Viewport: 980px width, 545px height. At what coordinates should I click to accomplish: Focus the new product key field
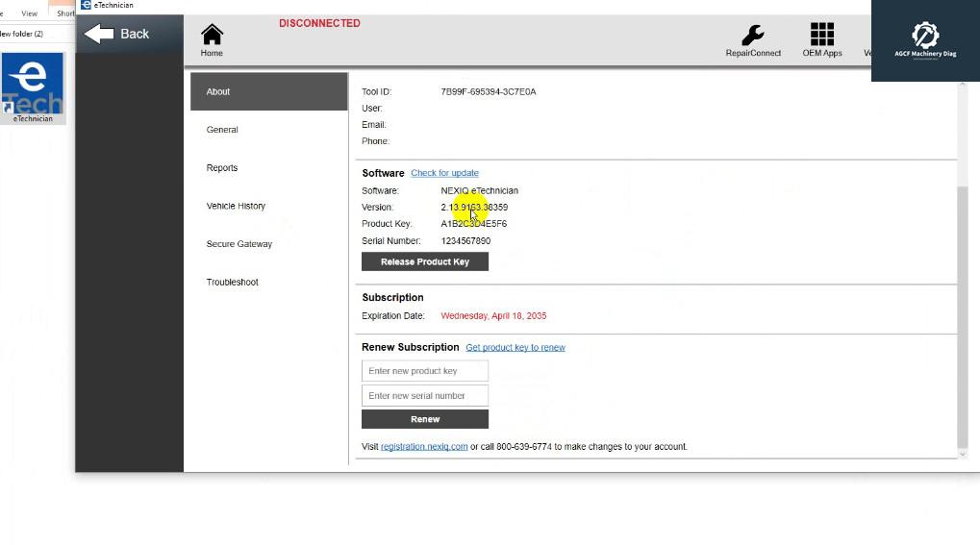(x=425, y=371)
